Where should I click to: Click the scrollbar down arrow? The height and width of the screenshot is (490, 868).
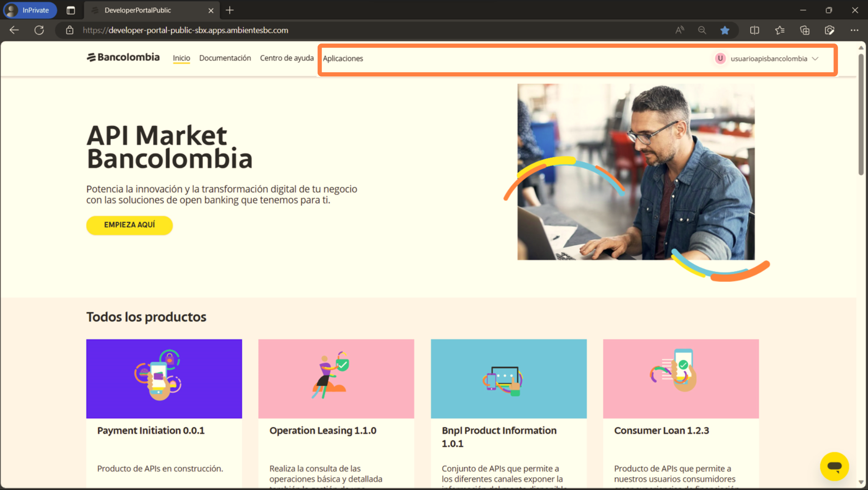[861, 482]
